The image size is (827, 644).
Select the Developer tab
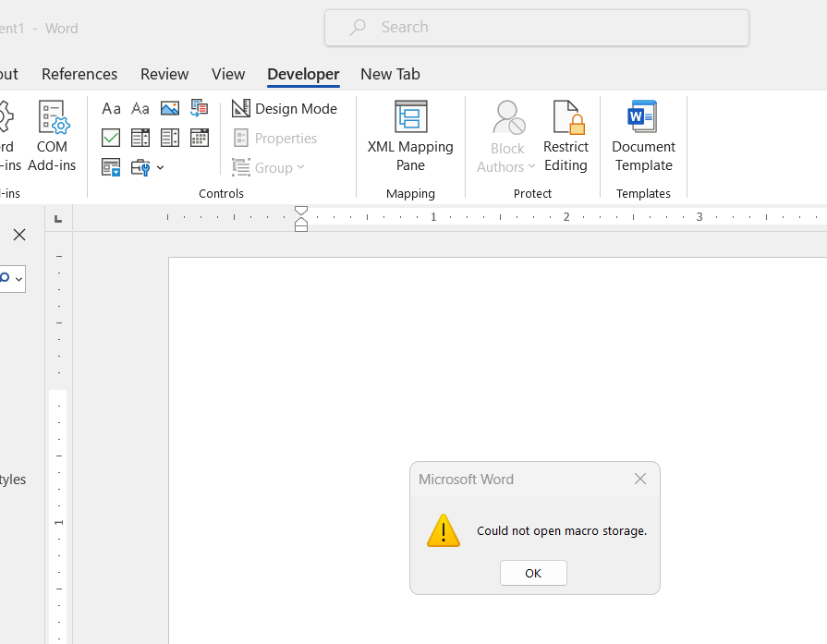[303, 74]
